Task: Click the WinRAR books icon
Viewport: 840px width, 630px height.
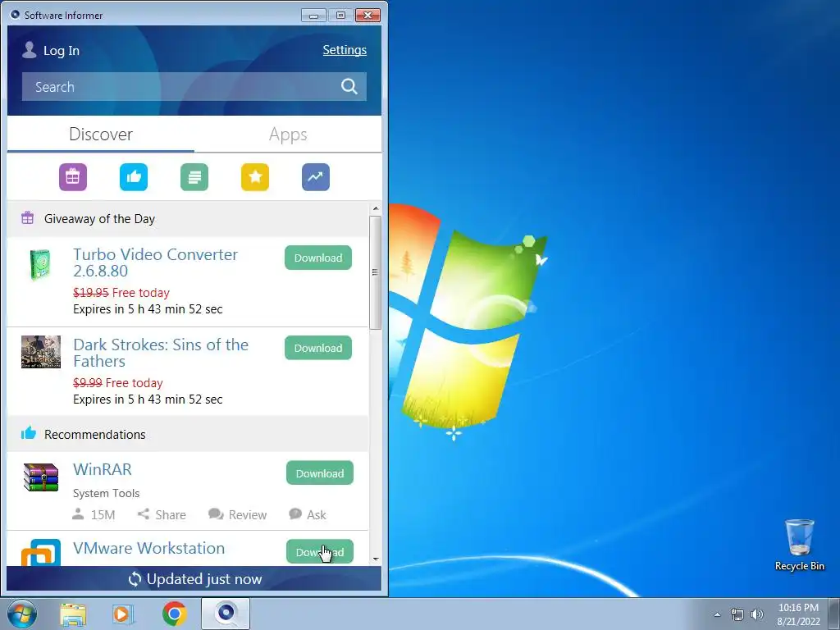Action: coord(41,477)
